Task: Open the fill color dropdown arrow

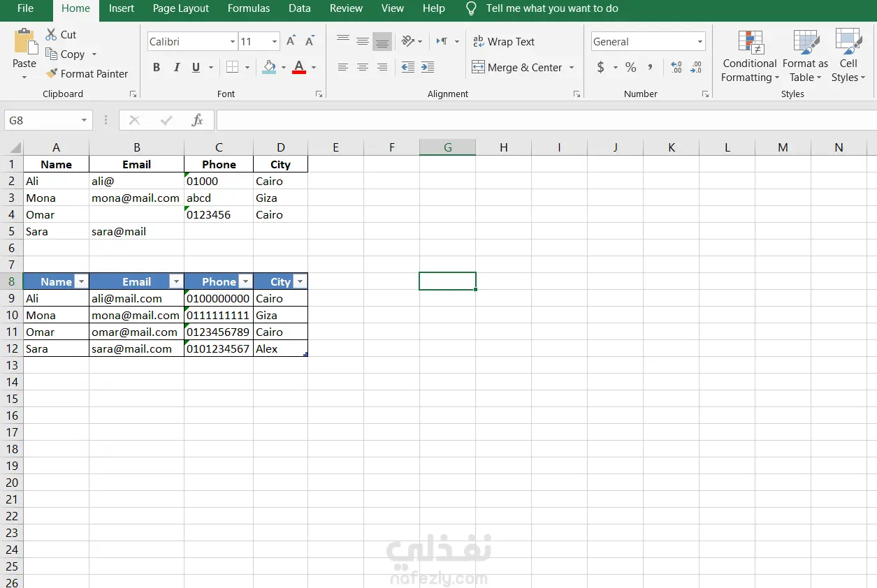Action: [284, 67]
